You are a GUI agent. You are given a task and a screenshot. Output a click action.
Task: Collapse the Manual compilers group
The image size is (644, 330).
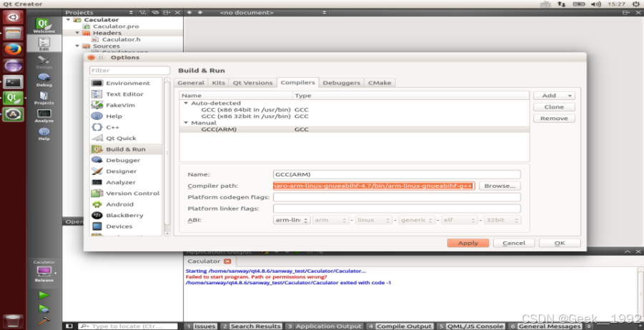tap(186, 123)
